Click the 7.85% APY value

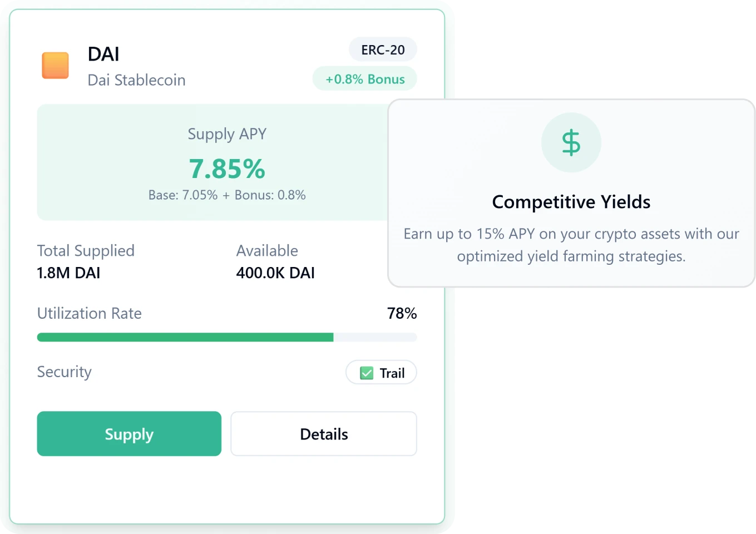[227, 169]
